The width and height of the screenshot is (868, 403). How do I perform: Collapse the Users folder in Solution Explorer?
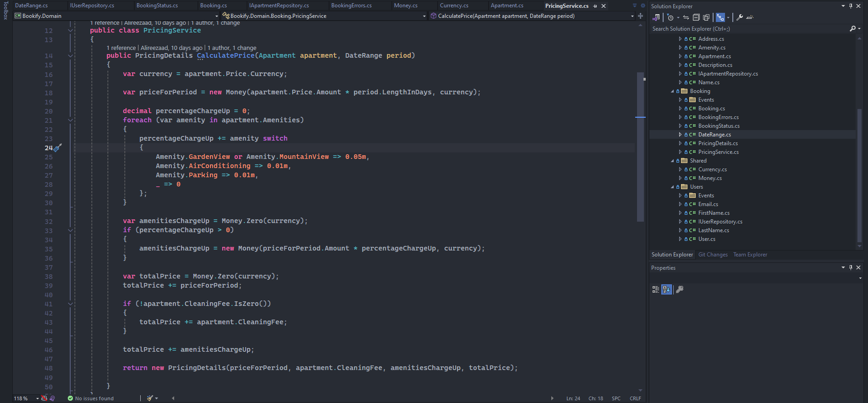672,187
